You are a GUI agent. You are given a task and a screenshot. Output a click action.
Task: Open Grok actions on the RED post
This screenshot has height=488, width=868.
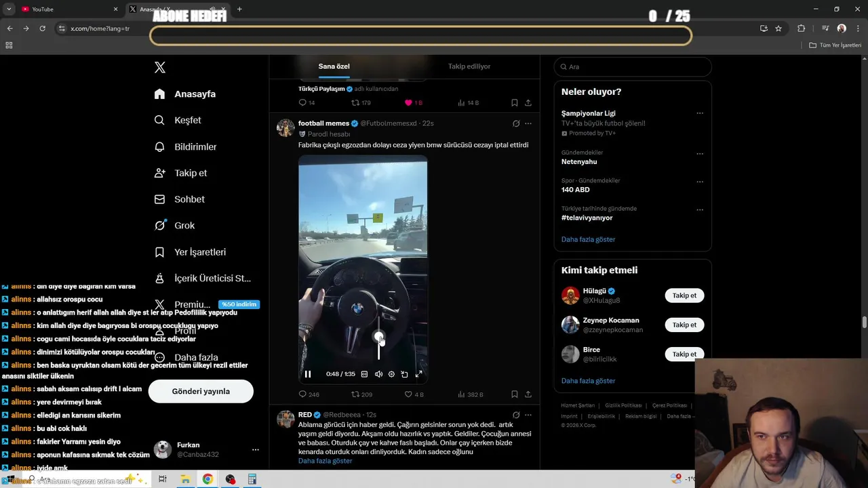click(x=516, y=415)
